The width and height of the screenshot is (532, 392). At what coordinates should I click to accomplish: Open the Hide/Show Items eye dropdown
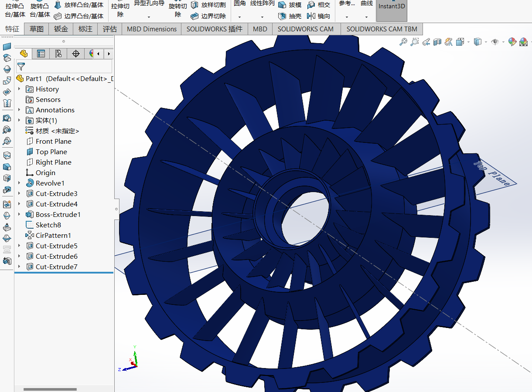coord(503,42)
